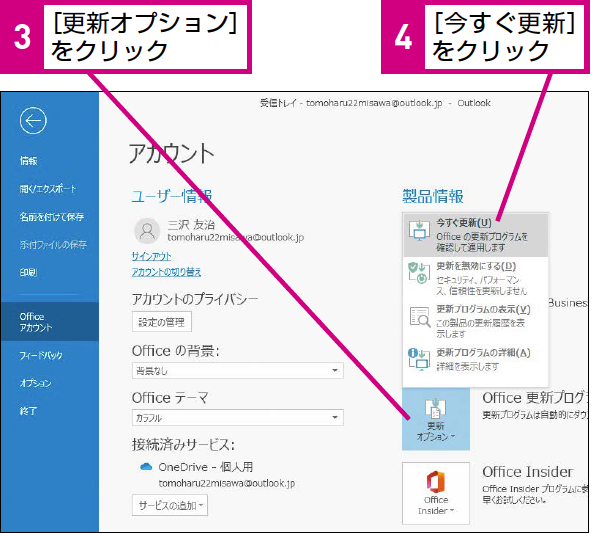This screenshot has height=533, width=600.
Task: Expand the Office の背景 combo box
Action: pyautogui.click(x=238, y=370)
